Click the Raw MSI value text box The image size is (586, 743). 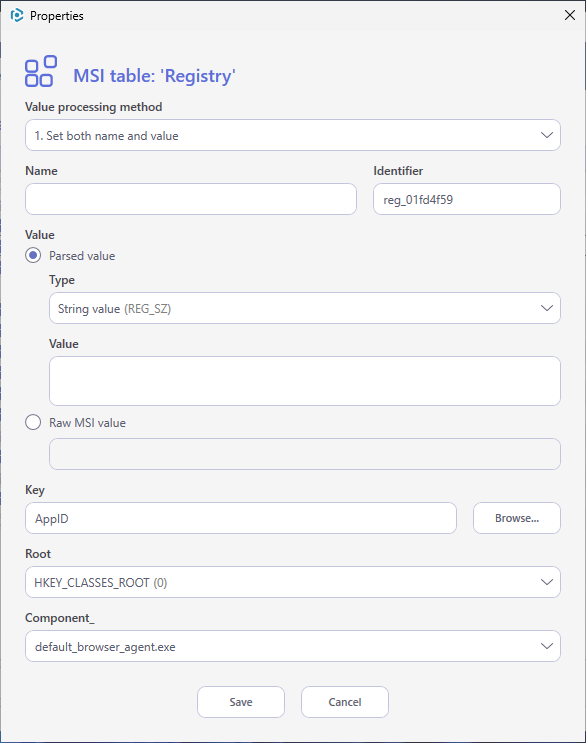305,454
